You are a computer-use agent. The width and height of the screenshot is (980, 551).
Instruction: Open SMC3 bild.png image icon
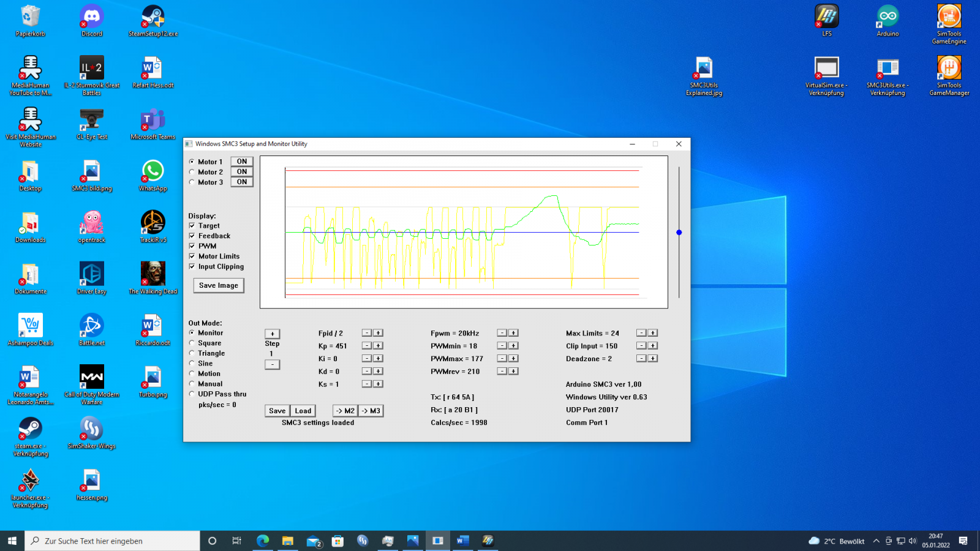[x=92, y=176]
